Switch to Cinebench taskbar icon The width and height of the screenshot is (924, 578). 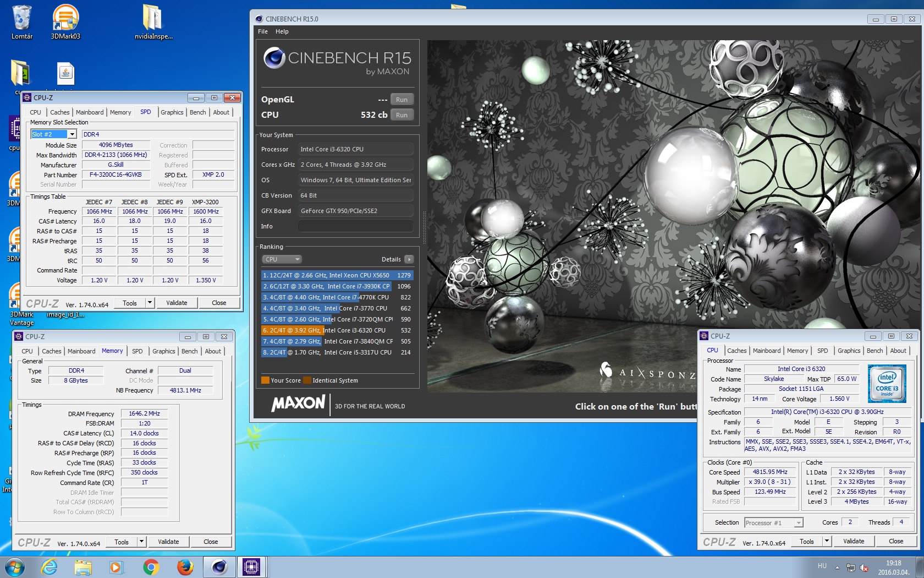click(x=219, y=567)
